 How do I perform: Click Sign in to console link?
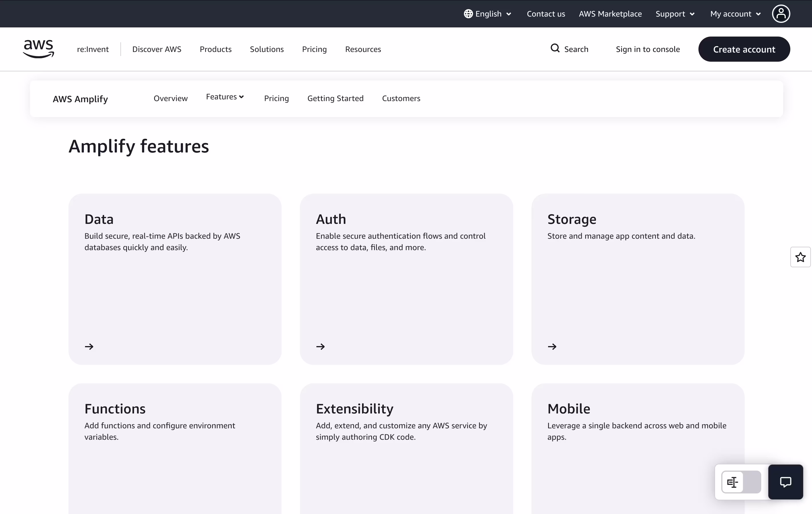[647, 49]
